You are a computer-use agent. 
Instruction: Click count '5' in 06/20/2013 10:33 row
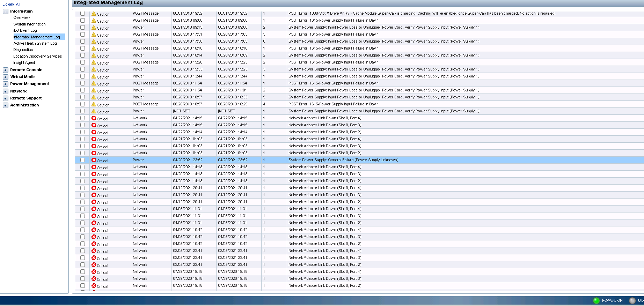[264, 97]
